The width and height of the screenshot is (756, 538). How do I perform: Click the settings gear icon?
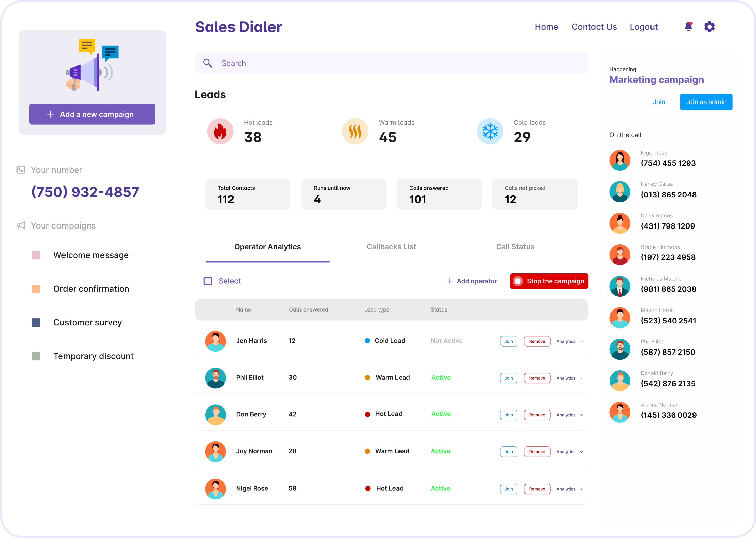(x=709, y=26)
